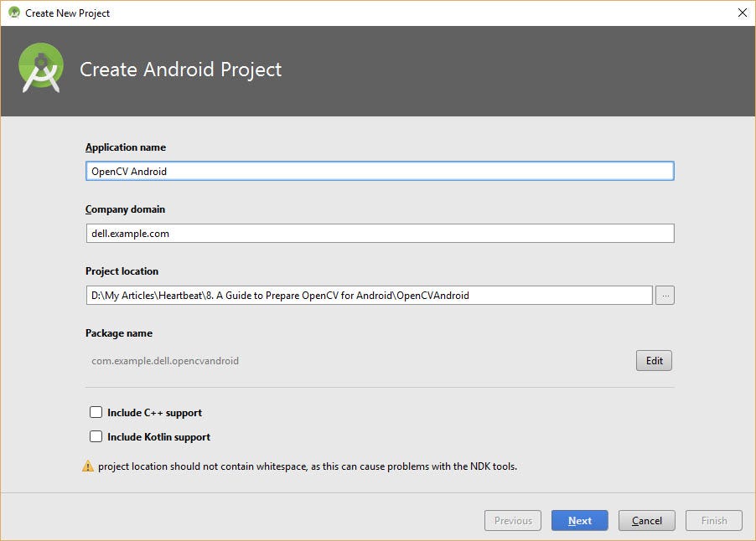The width and height of the screenshot is (756, 541).
Task: Click the small Android Studio title bar icon
Action: click(14, 13)
